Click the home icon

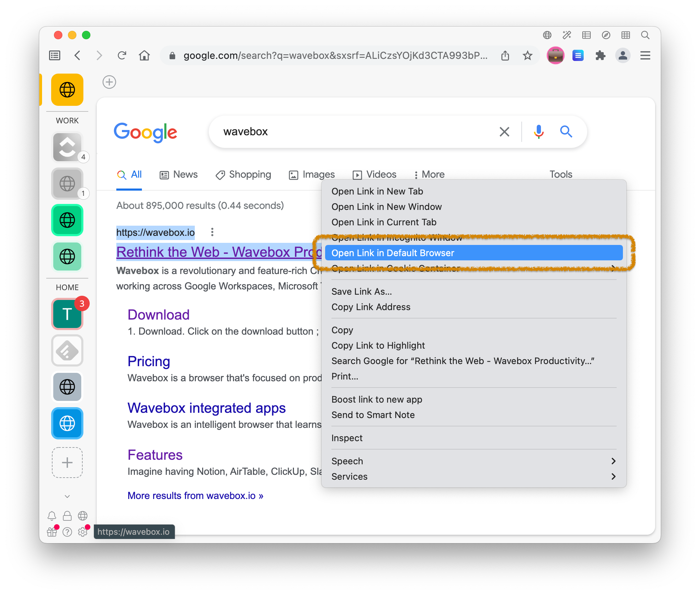(144, 55)
